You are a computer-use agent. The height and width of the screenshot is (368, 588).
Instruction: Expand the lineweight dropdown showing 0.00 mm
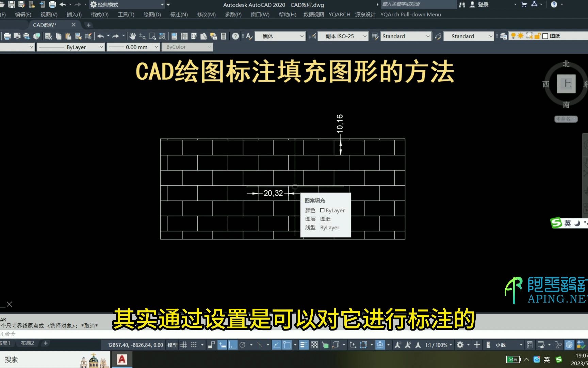156,47
